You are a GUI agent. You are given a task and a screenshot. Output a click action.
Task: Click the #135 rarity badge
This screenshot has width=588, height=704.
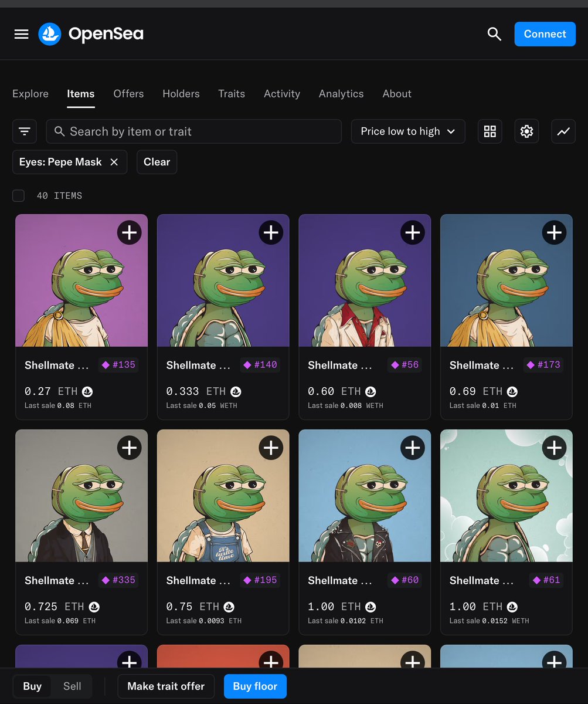coord(119,365)
